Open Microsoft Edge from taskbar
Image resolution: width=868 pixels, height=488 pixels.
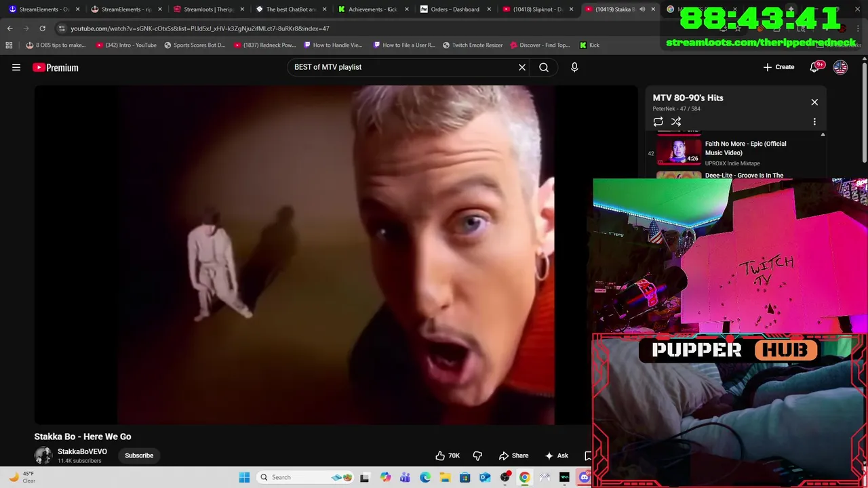[425, 477]
